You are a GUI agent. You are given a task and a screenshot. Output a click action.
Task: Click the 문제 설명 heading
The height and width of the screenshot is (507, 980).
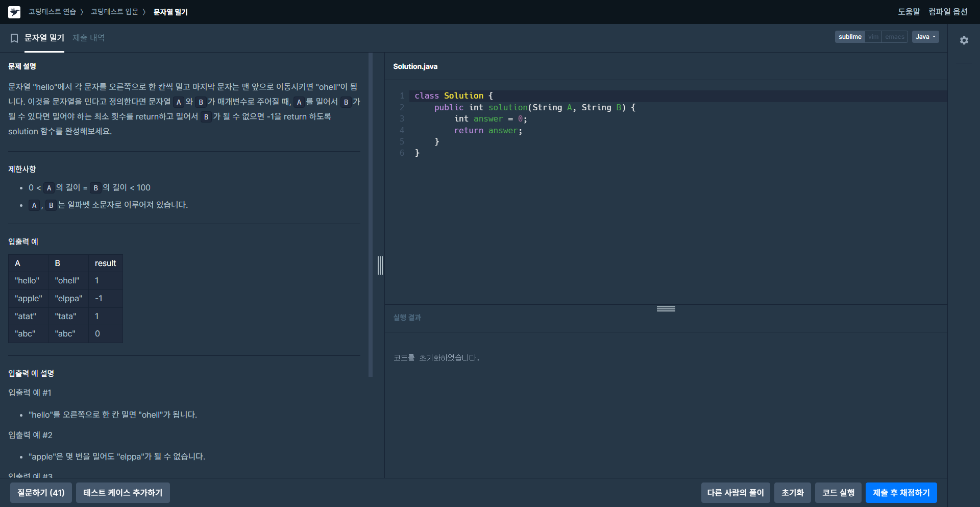point(22,66)
